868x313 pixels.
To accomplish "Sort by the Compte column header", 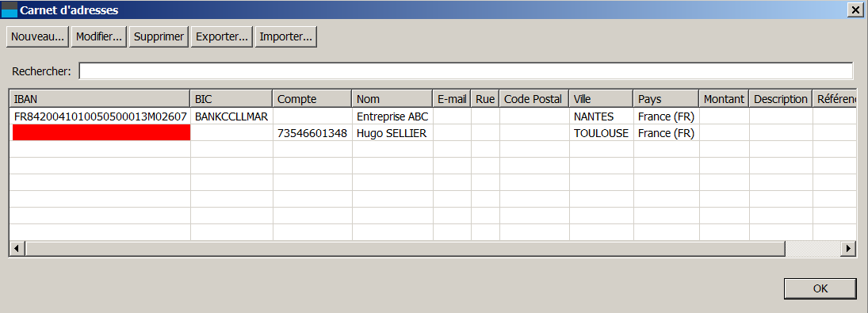I will [x=312, y=99].
